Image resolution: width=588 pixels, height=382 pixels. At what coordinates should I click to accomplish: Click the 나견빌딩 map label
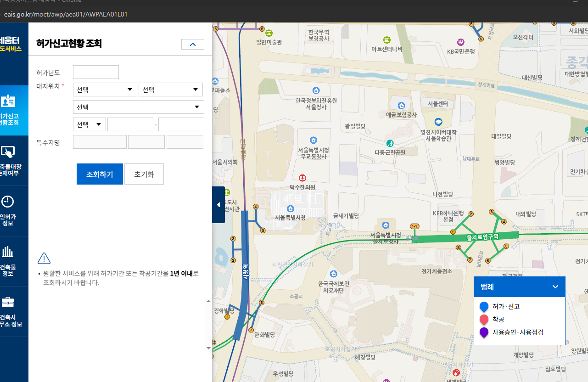(x=442, y=194)
